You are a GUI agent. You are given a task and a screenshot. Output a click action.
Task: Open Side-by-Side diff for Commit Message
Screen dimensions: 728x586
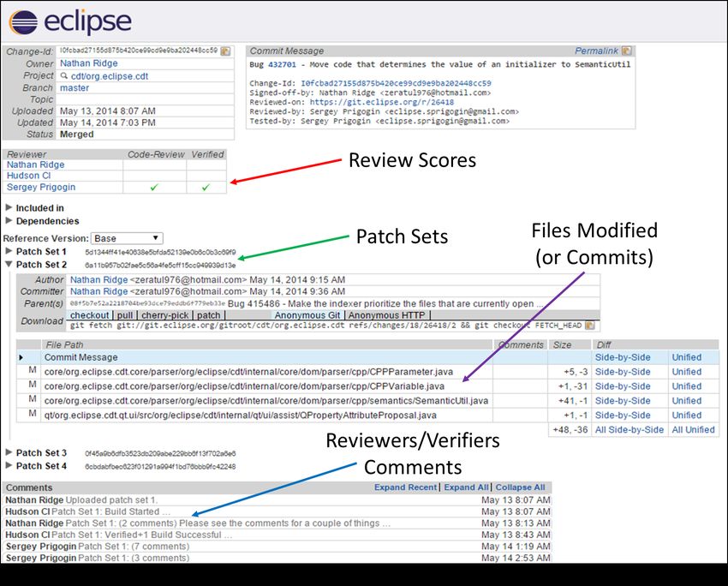point(623,357)
